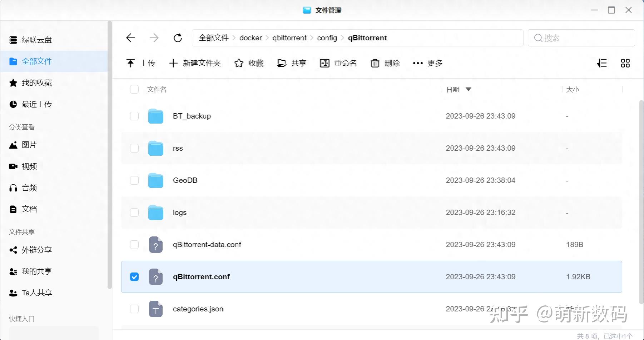Image resolution: width=644 pixels, height=340 pixels.
Task: Click the back navigation arrow
Action: [x=130, y=38]
